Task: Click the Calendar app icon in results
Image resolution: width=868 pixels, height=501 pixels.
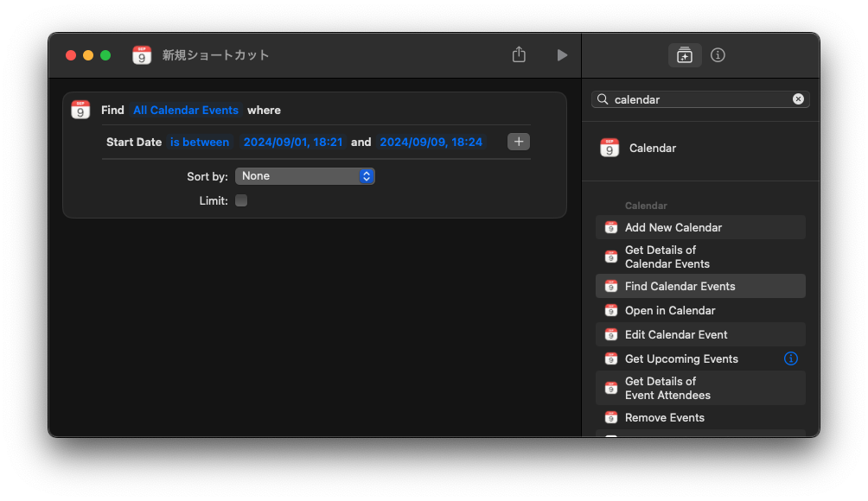Action: (x=610, y=148)
